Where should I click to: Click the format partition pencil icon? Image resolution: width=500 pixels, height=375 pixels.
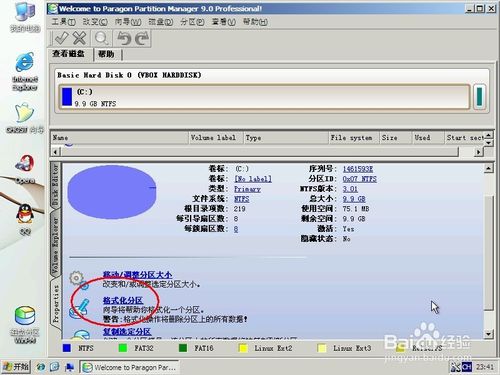(79, 308)
